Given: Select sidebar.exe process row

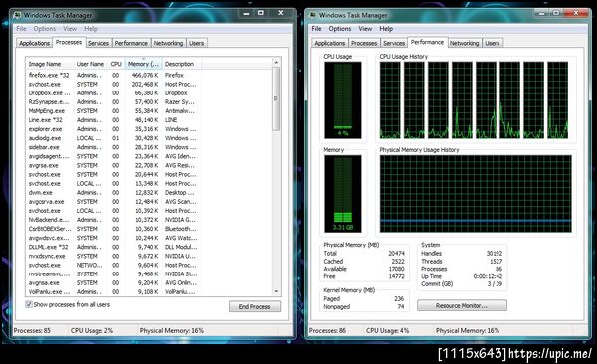Looking at the screenshot, I should 113,147.
